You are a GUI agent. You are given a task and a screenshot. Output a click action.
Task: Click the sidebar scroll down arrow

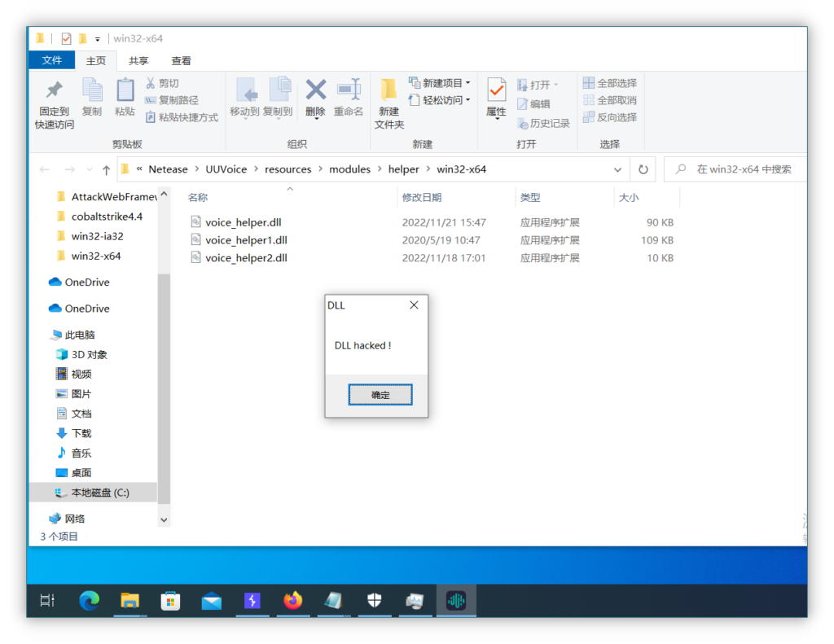[x=164, y=519]
